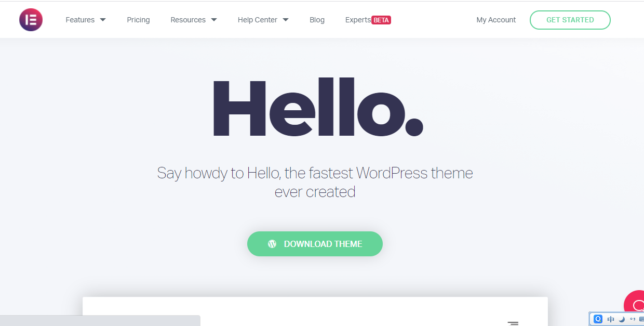Click the Experts link
Viewport: 644px width, 326px height.
[x=358, y=20]
